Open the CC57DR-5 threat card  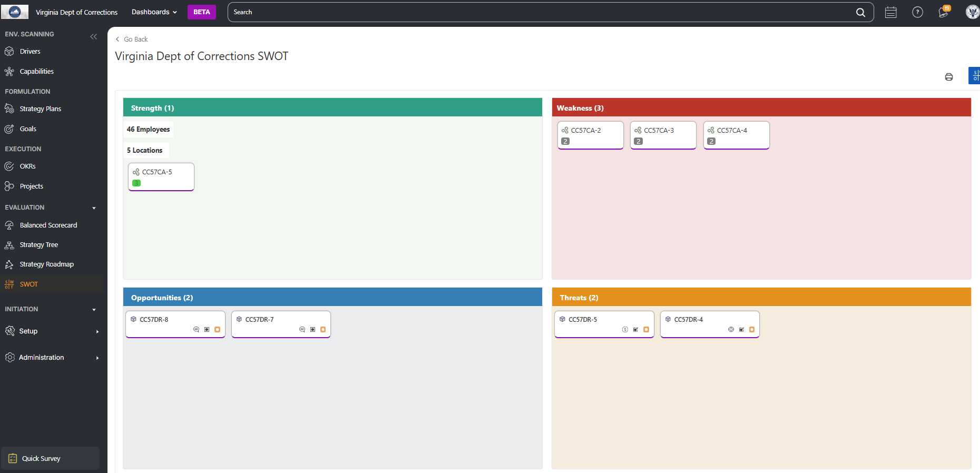(x=604, y=324)
